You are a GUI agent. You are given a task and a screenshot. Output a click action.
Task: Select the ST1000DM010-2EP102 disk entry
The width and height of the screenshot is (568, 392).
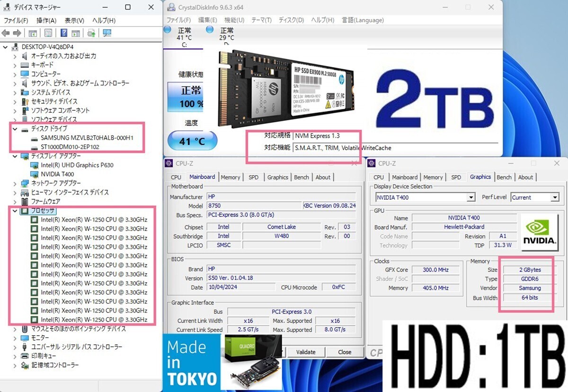pos(70,147)
